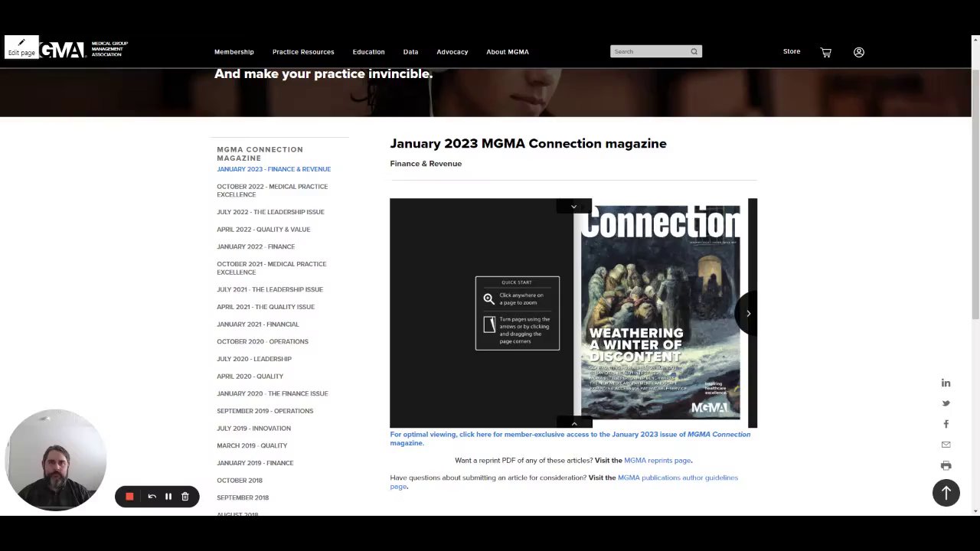Click the restart recording undo icon
This screenshot has height=551, width=980.
pos(152,497)
